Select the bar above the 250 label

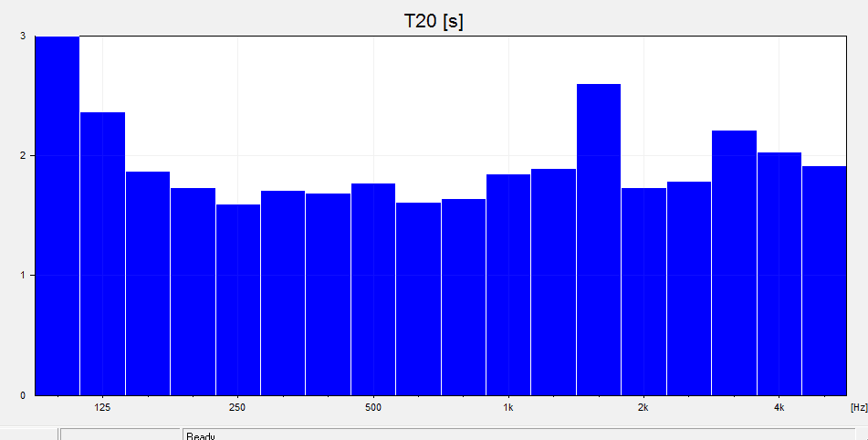pyautogui.click(x=237, y=299)
